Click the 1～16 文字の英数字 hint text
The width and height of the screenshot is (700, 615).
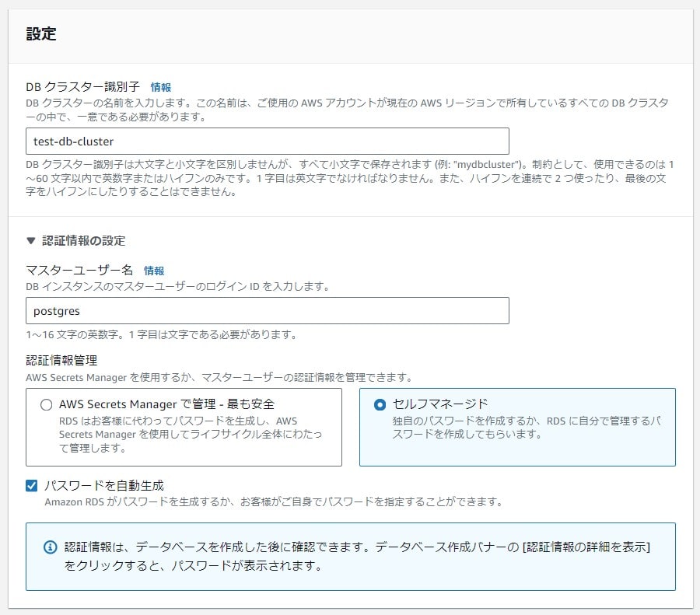[162, 335]
